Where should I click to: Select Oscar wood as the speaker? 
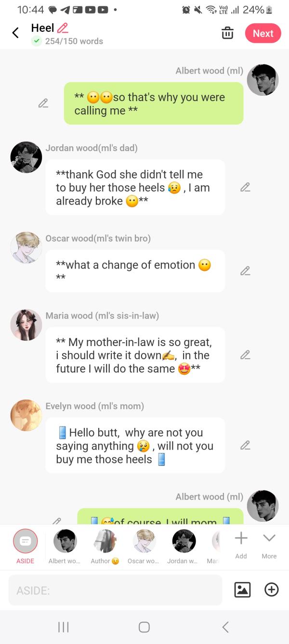144,541
